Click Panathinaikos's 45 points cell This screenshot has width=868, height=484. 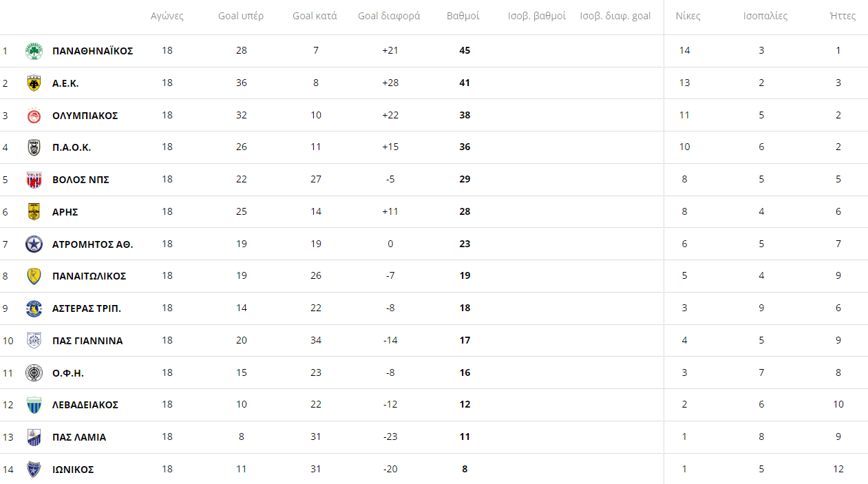[465, 51]
